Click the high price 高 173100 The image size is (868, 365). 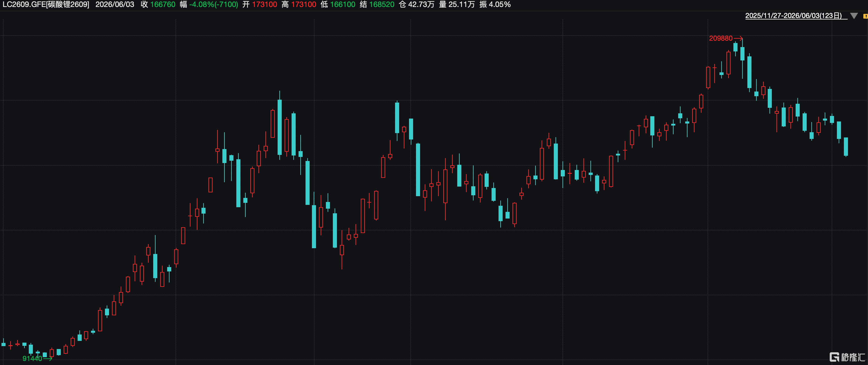[x=299, y=4]
